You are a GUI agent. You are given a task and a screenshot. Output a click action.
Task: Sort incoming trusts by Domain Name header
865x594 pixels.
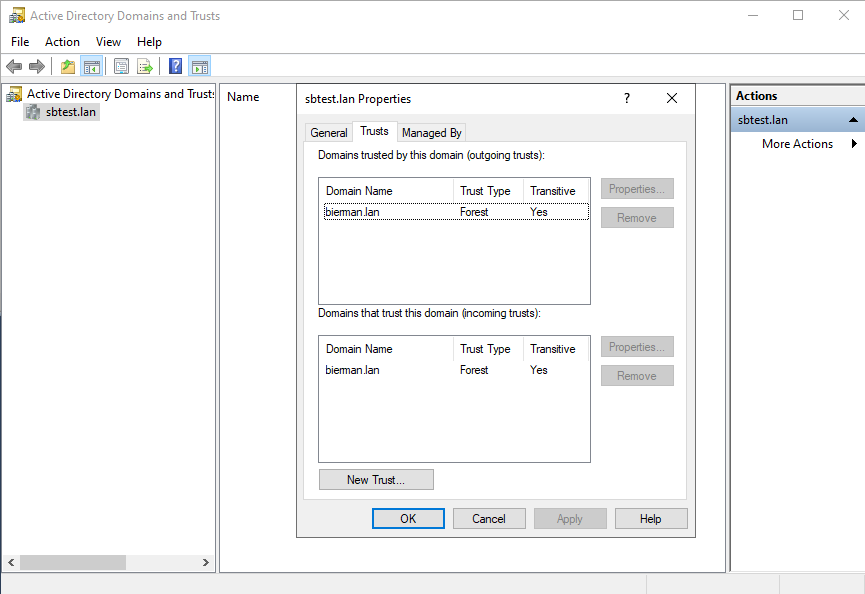click(x=386, y=349)
